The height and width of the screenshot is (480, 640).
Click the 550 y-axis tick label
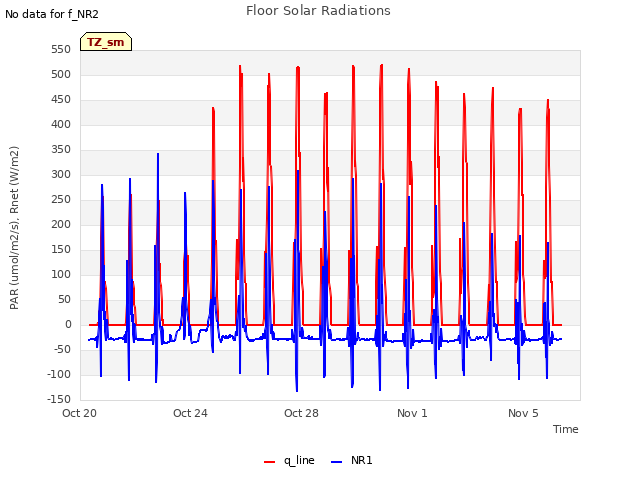tap(61, 50)
